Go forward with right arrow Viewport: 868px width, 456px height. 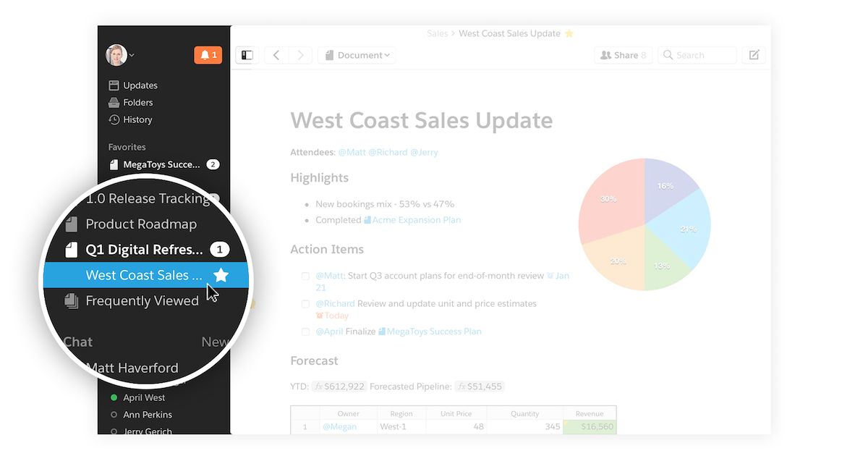point(300,55)
